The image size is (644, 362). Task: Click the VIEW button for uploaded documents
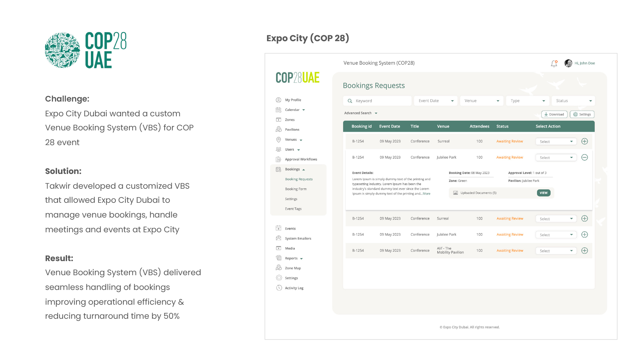click(x=544, y=193)
